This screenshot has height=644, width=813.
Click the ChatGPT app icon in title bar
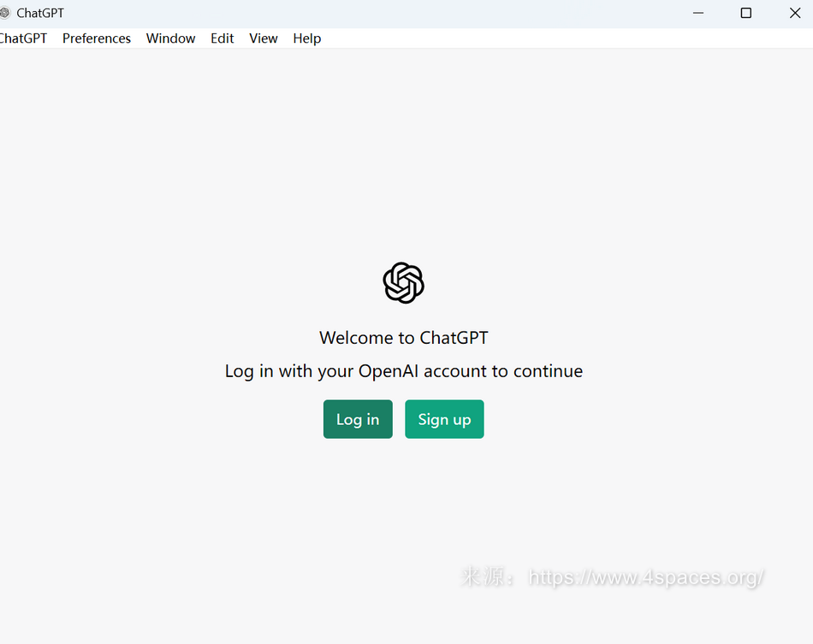coord(4,13)
